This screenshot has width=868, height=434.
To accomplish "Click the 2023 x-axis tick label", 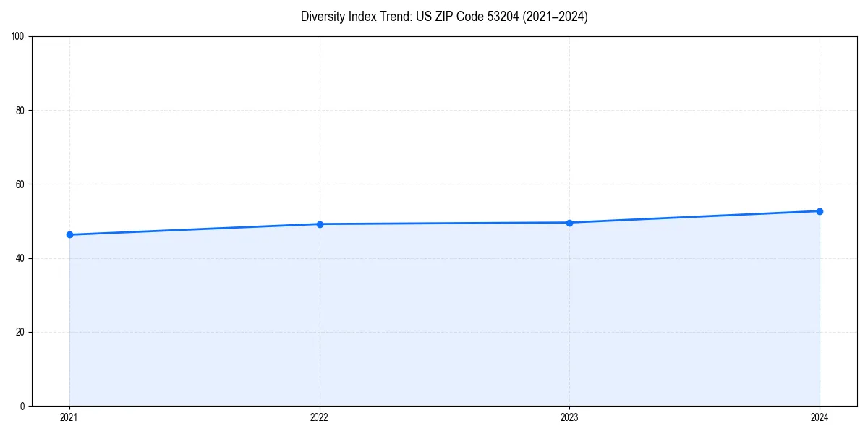I will (x=569, y=417).
